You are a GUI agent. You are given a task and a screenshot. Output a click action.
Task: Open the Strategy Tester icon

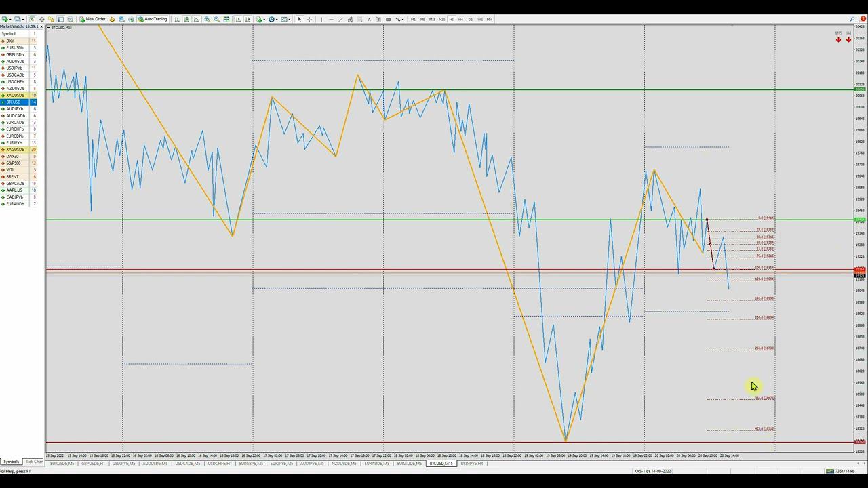pyautogui.click(x=71, y=19)
